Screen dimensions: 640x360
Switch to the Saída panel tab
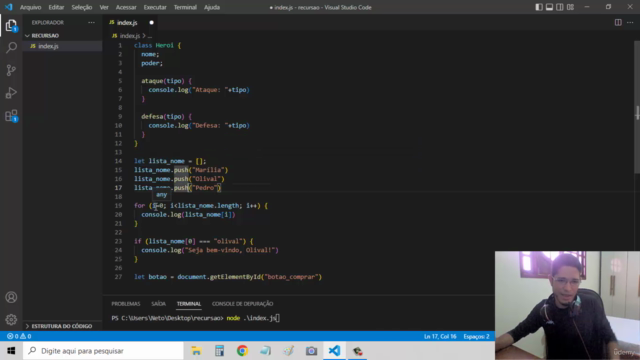click(x=158, y=304)
